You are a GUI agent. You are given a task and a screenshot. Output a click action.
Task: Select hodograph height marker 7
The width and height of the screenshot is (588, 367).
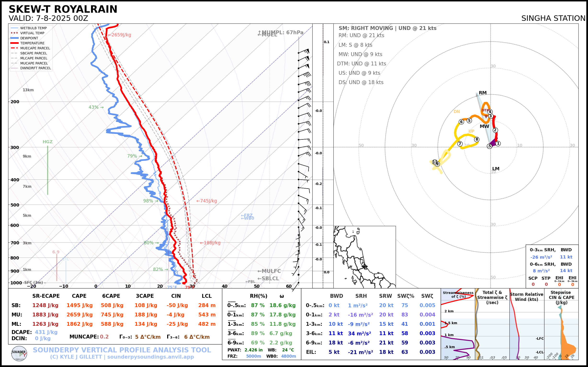(460, 144)
